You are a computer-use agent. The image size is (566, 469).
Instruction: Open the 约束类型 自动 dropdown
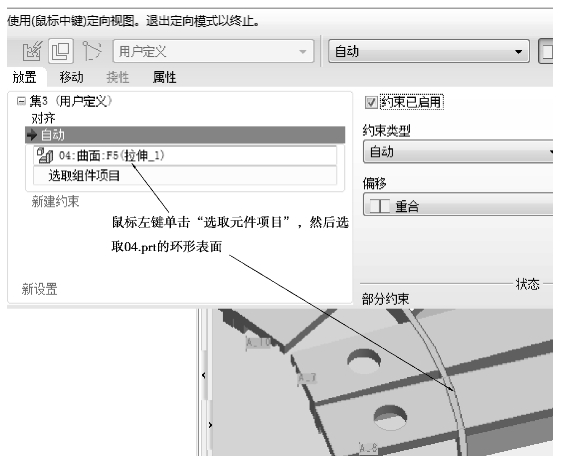tap(458, 152)
